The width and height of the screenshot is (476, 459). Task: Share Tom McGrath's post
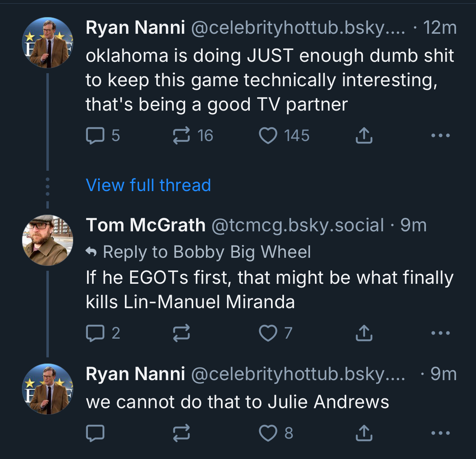(x=364, y=333)
